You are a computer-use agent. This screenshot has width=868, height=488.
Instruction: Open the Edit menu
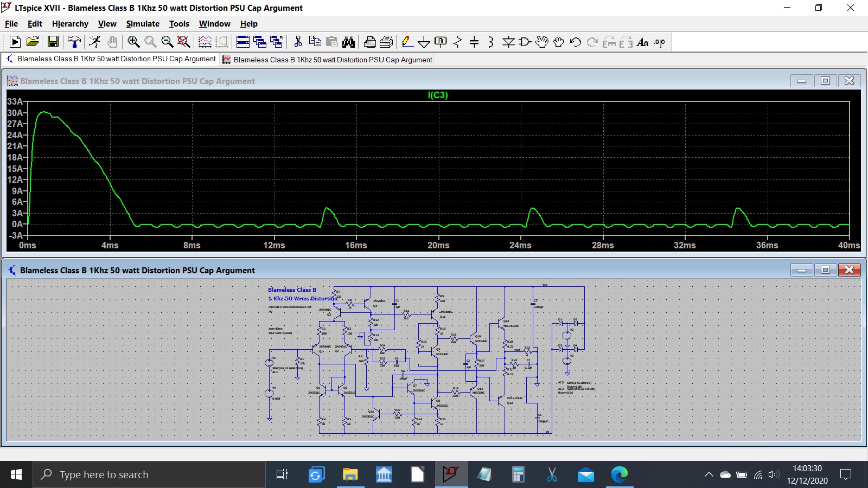(x=35, y=24)
